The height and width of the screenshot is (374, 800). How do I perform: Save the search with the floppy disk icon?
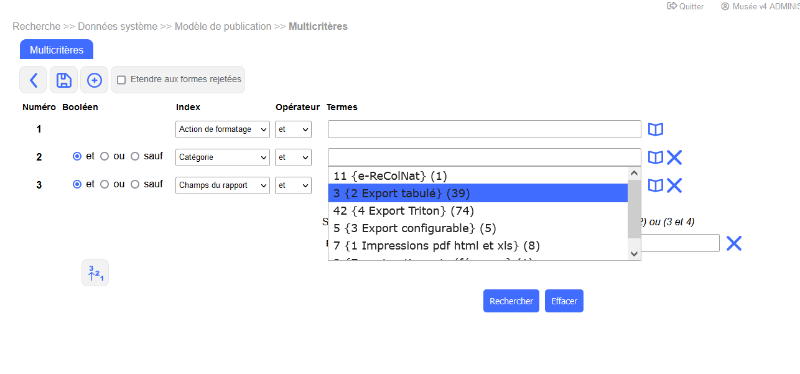64,80
